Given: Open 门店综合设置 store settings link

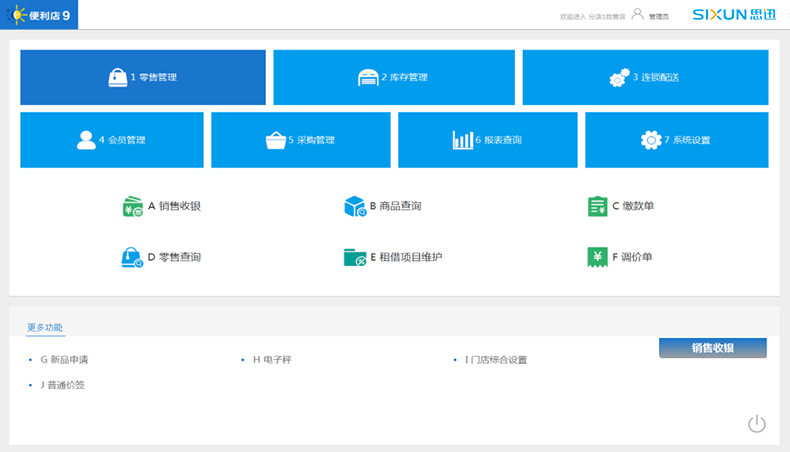Looking at the screenshot, I should point(495,359).
